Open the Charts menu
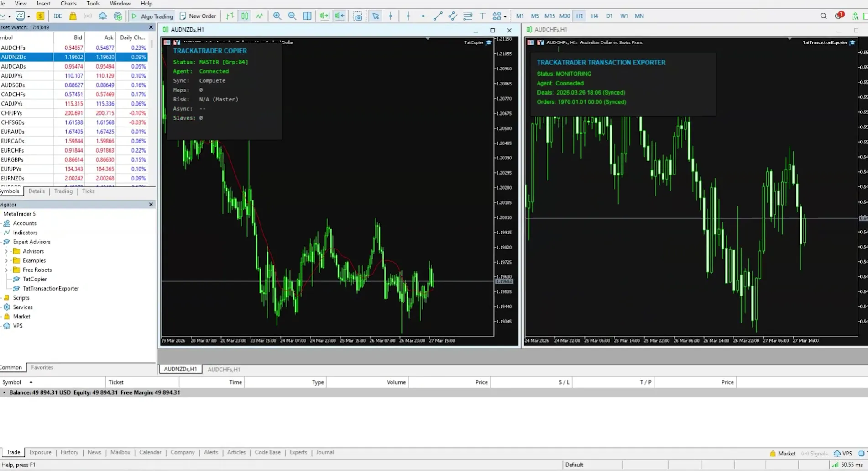868x471 pixels. click(x=68, y=3)
